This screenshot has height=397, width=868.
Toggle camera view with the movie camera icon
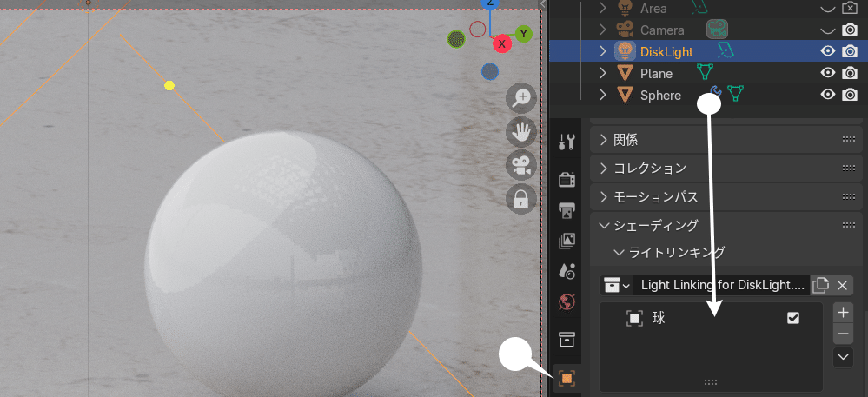click(521, 166)
